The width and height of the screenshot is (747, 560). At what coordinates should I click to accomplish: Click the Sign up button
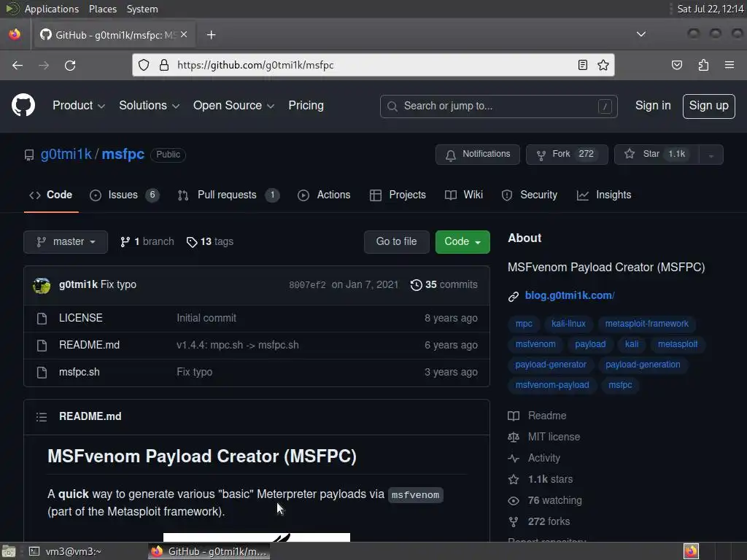pyautogui.click(x=708, y=106)
